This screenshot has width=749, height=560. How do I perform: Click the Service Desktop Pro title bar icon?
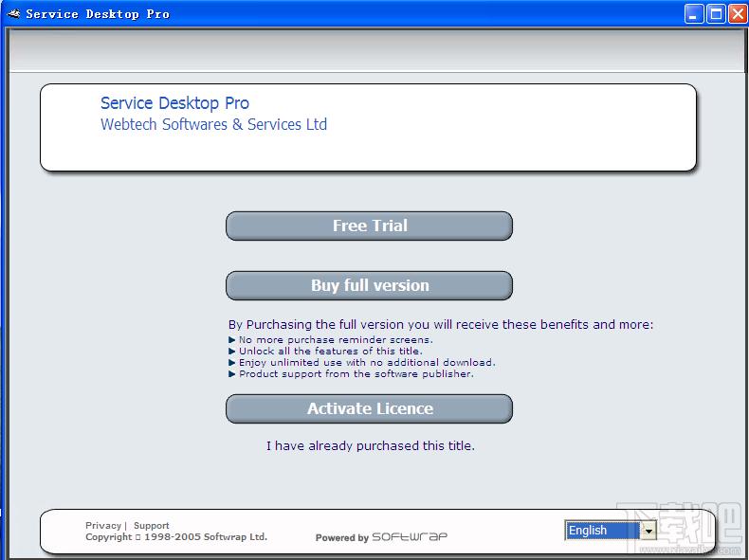click(13, 13)
